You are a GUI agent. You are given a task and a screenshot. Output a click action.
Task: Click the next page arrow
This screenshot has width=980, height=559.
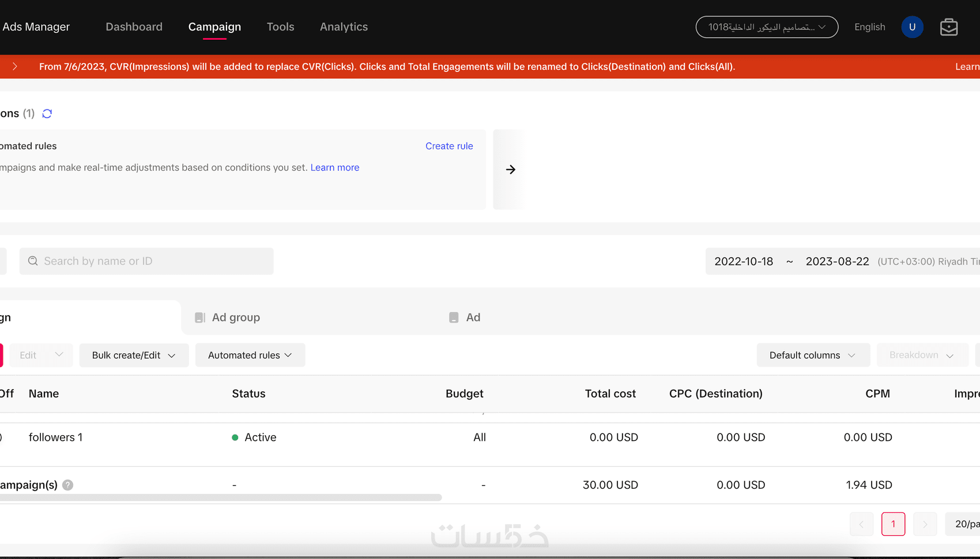pyautogui.click(x=925, y=524)
